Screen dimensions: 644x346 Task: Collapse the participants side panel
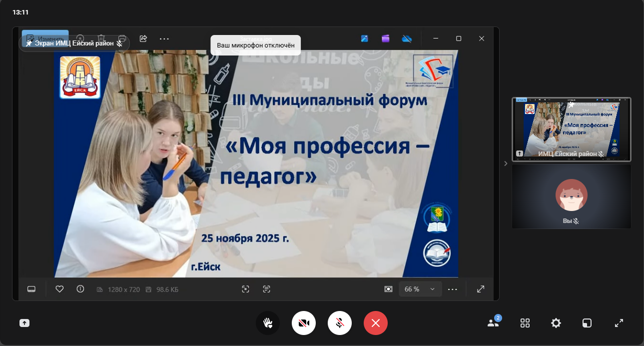[x=506, y=163]
